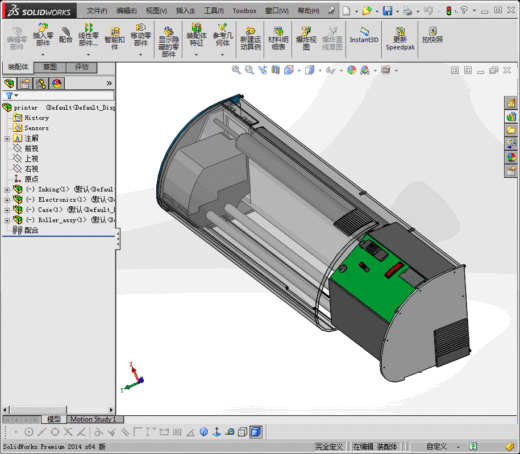Open the Linear Component Pattern dropdown arrow

point(88,54)
